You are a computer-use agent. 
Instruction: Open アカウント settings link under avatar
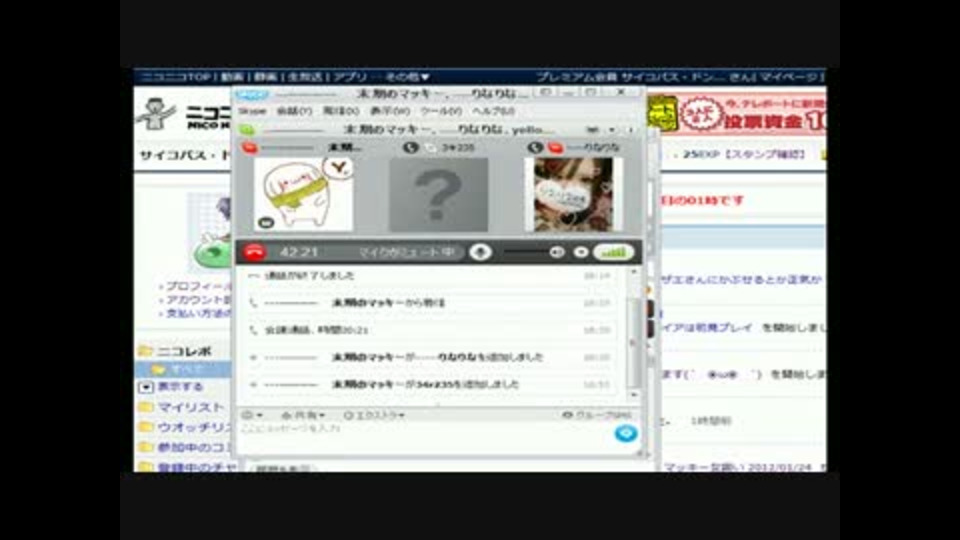(x=197, y=300)
